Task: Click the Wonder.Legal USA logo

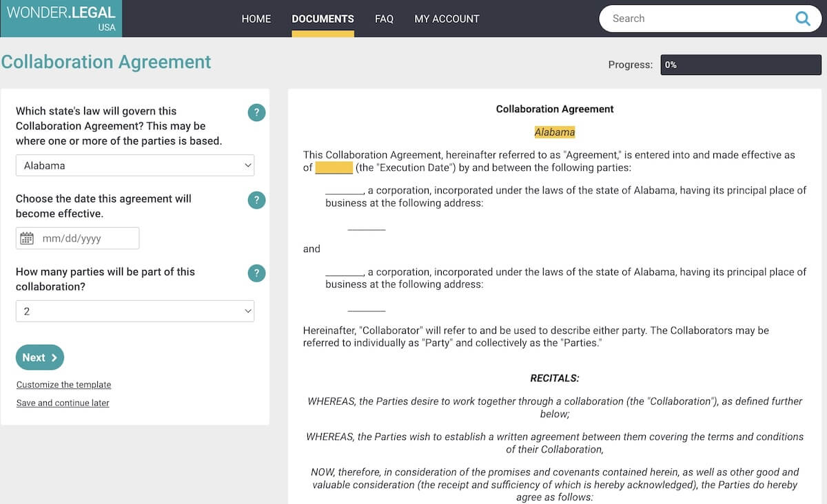Action: coord(61,18)
